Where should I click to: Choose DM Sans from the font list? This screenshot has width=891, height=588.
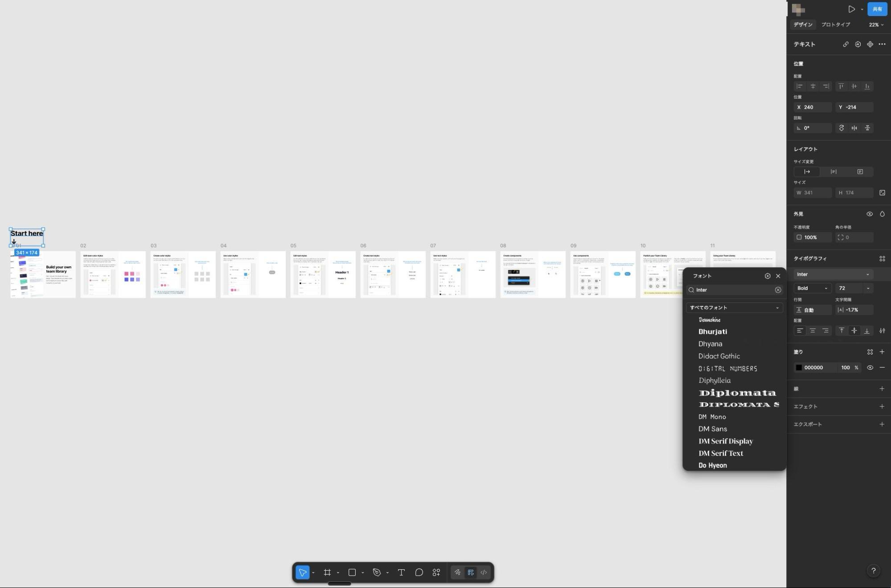[x=713, y=429]
